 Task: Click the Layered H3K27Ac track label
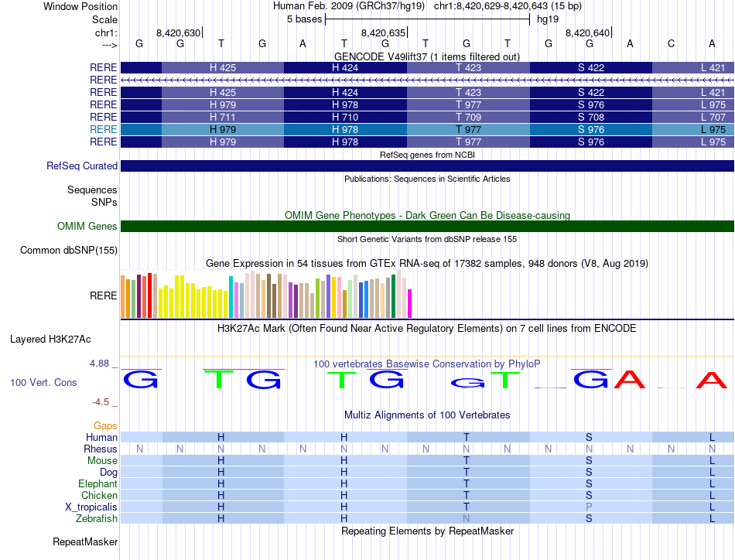click(50, 340)
